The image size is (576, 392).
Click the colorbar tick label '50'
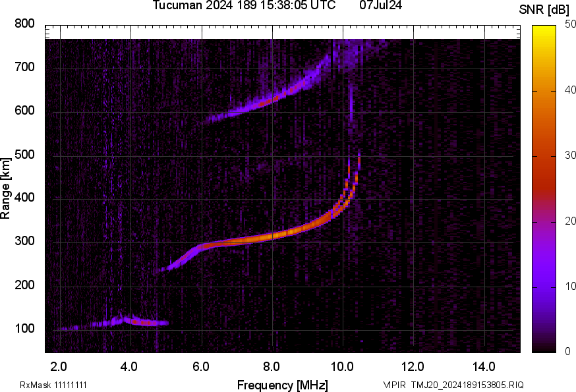[570, 24]
